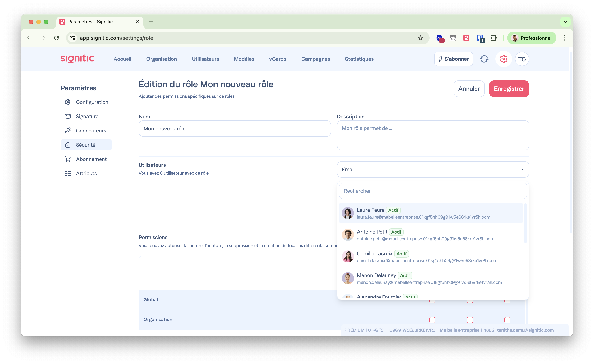Check first Organisation permission checkbox
Image resolution: width=594 pixels, height=364 pixels.
(432, 320)
